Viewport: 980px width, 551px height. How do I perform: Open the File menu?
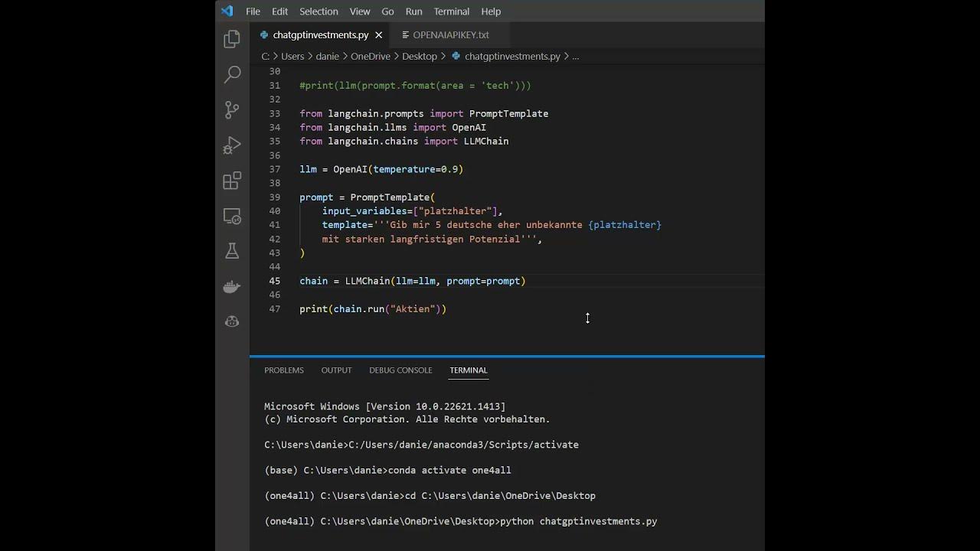[x=253, y=11]
